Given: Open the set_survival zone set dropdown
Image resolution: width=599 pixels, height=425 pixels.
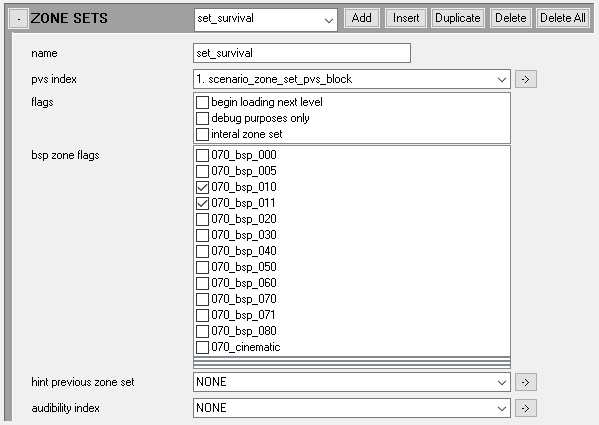Looking at the screenshot, I should pyautogui.click(x=266, y=19).
